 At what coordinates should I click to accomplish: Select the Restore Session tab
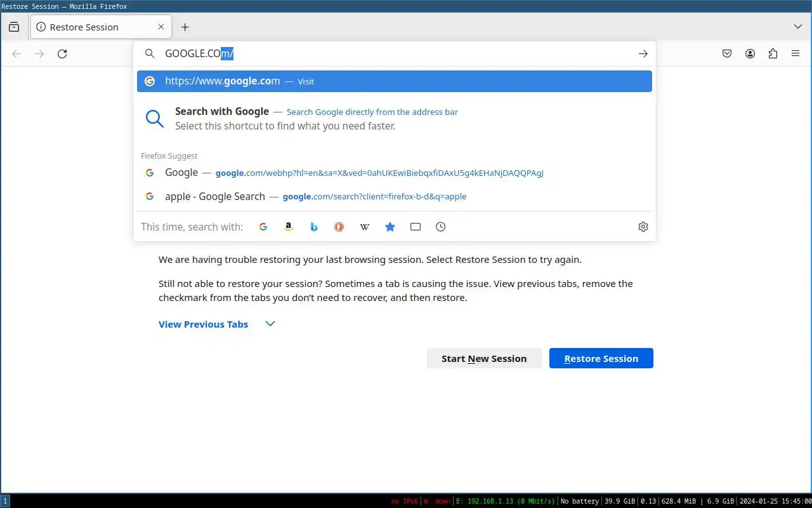pyautogui.click(x=100, y=27)
